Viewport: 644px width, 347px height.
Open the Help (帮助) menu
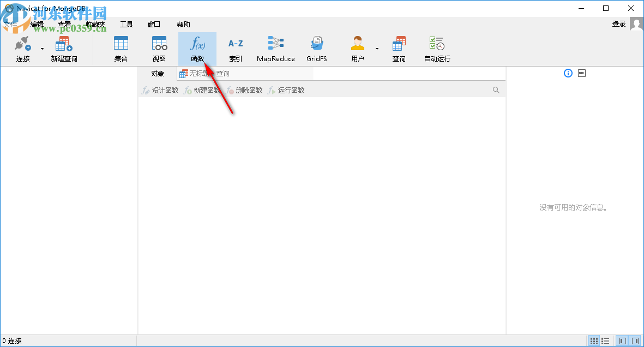pos(184,24)
